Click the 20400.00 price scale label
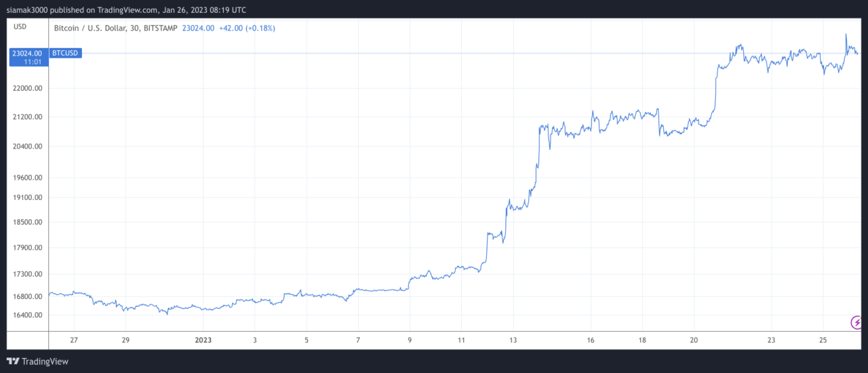 [27, 146]
